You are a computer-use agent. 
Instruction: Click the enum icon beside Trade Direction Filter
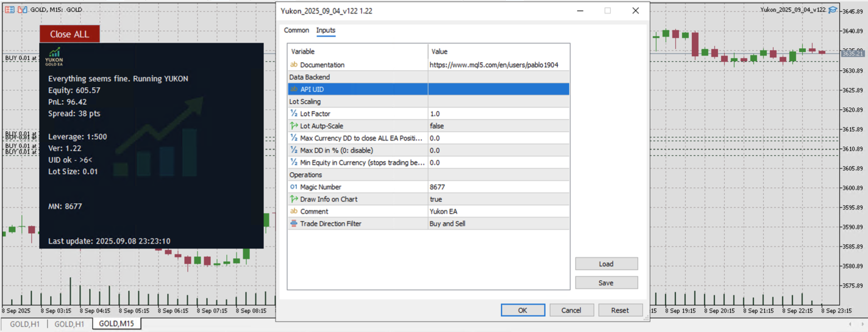tap(294, 223)
